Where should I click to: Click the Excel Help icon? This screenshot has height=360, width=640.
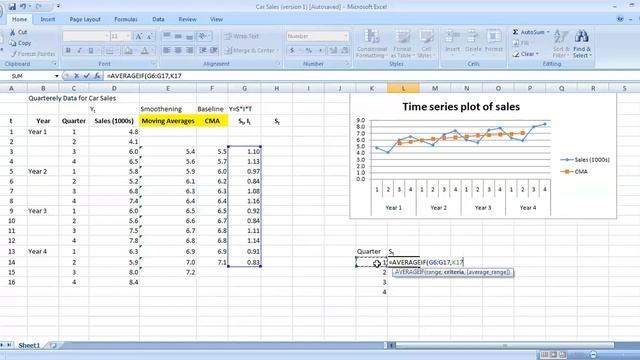[620, 19]
